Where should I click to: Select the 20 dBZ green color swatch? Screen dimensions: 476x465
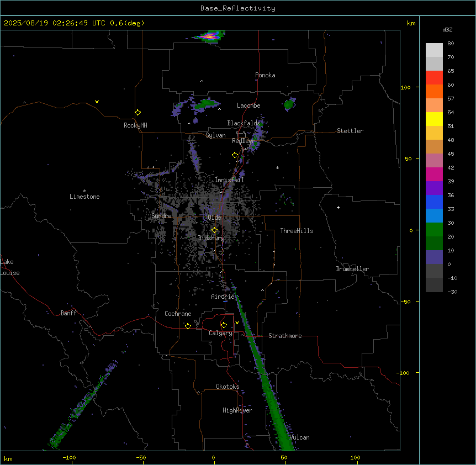tap(434, 230)
